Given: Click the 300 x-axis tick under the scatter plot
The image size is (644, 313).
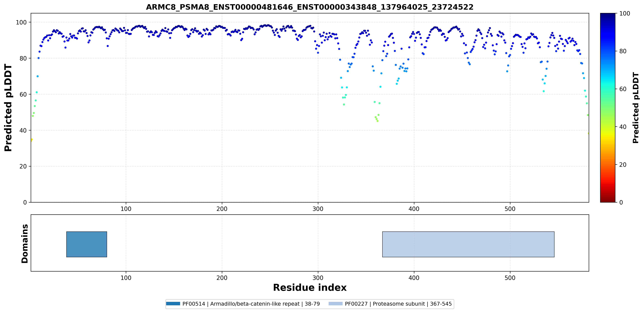Looking at the screenshot, I should click(x=318, y=209).
